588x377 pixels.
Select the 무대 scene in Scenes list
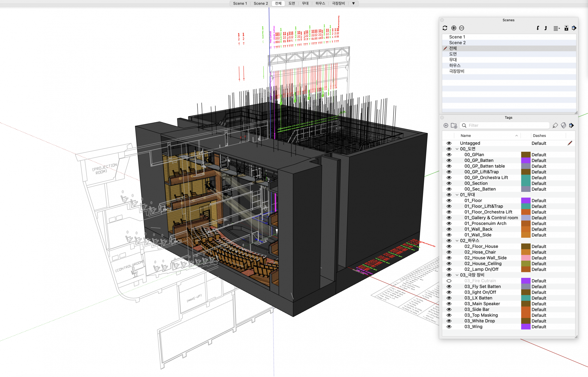[x=453, y=60]
